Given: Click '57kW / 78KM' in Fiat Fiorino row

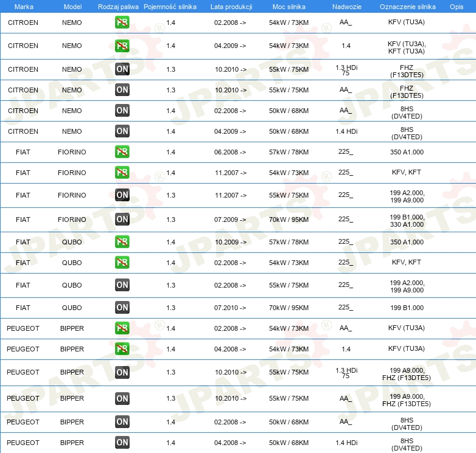Looking at the screenshot, I should 289,152.
